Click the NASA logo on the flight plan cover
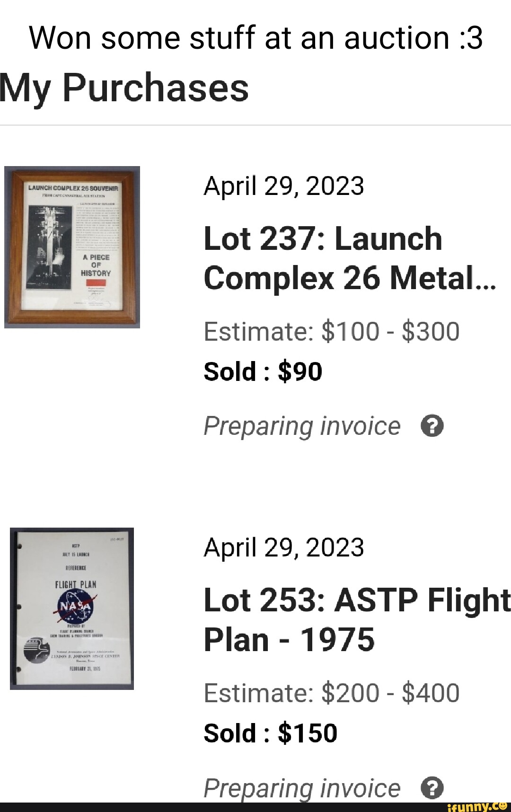This screenshot has width=511, height=812. tap(75, 607)
